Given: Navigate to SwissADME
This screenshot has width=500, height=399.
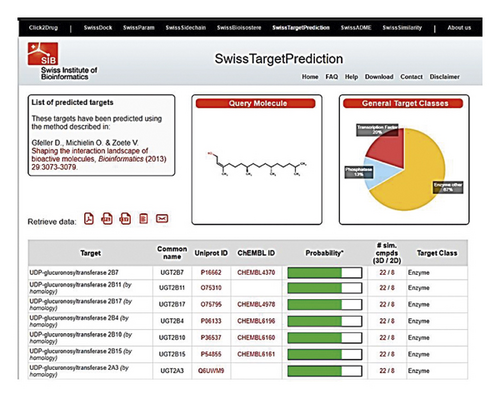Looking at the screenshot, I should coord(356,28).
